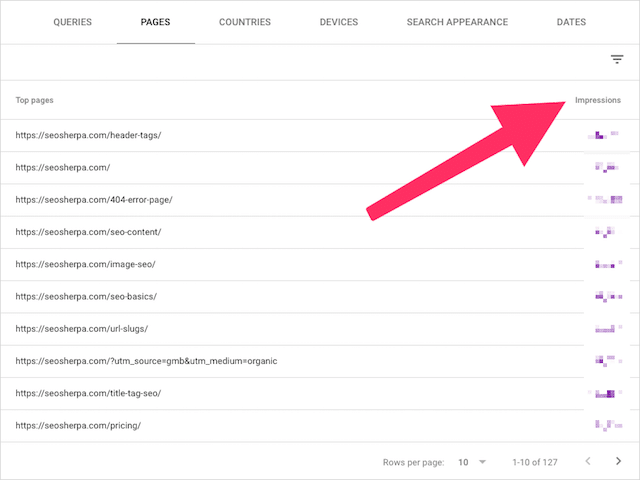The height and width of the screenshot is (480, 640).
Task: Open the filter rows icon
Action: 617,60
